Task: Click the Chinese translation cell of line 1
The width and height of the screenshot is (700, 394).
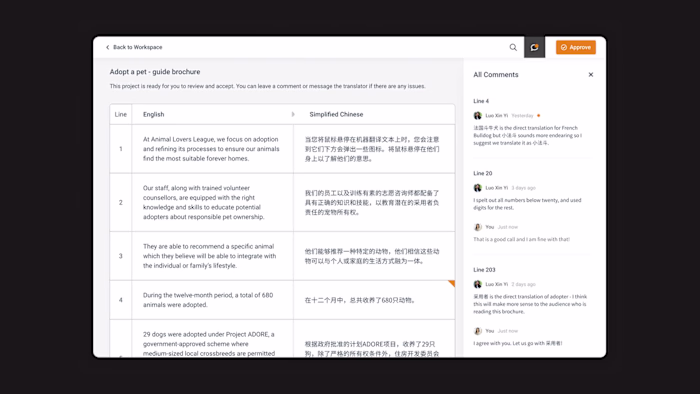Action: (x=374, y=149)
